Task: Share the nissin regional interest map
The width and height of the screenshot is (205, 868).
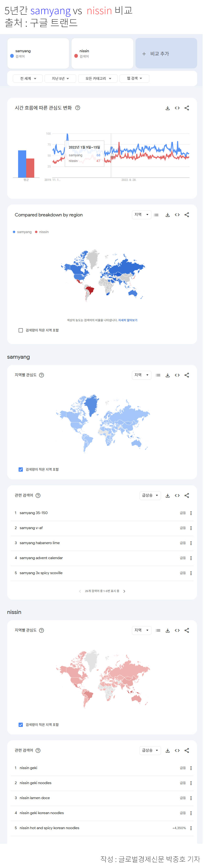Action: (x=189, y=637)
